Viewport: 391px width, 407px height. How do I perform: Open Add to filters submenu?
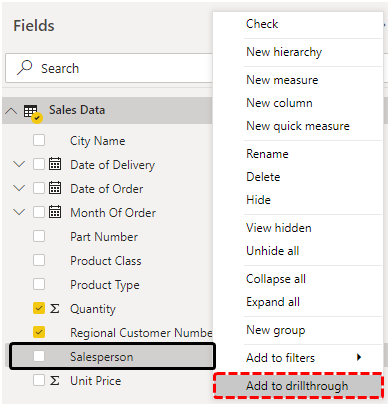pos(297,358)
